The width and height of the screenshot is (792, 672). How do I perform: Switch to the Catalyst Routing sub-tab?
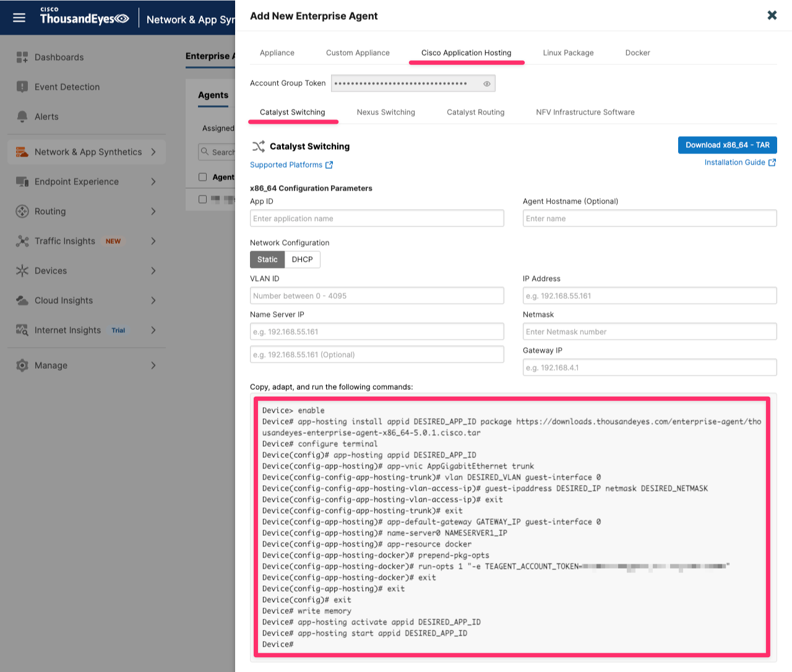click(476, 112)
